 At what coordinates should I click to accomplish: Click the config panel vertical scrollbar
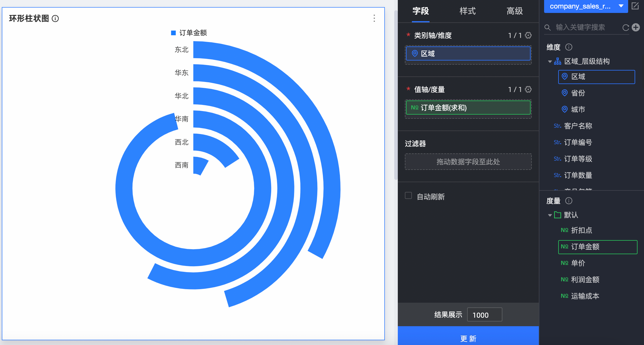click(395, 95)
